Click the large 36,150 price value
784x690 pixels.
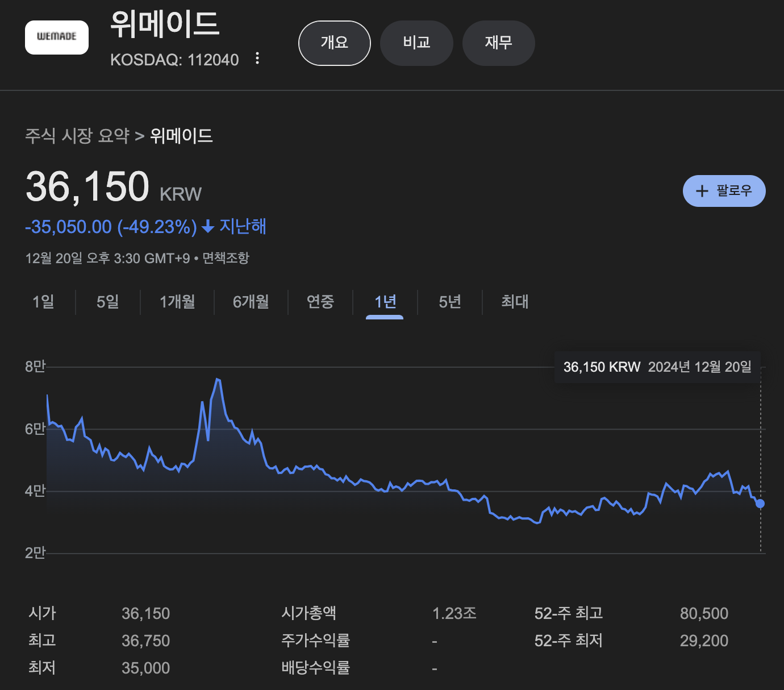(x=87, y=186)
